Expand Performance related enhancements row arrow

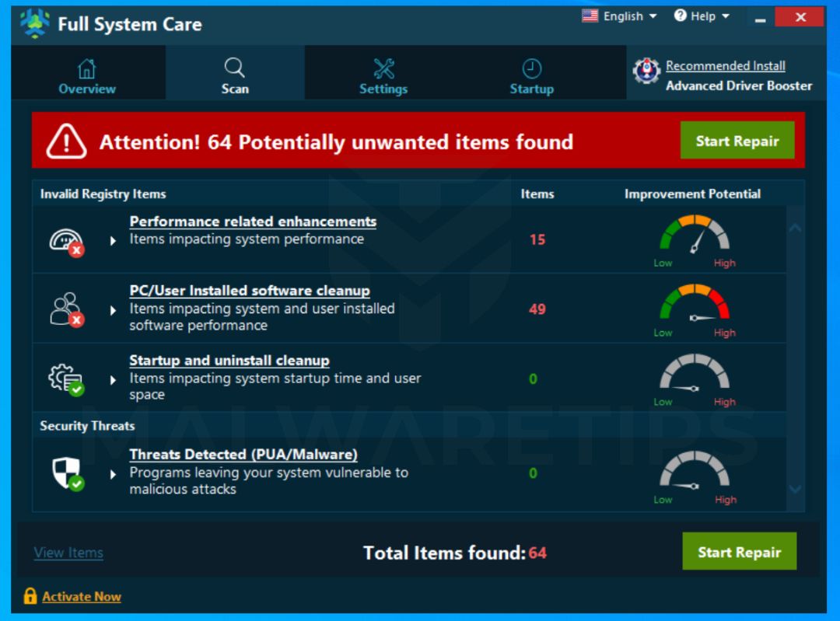(113, 240)
